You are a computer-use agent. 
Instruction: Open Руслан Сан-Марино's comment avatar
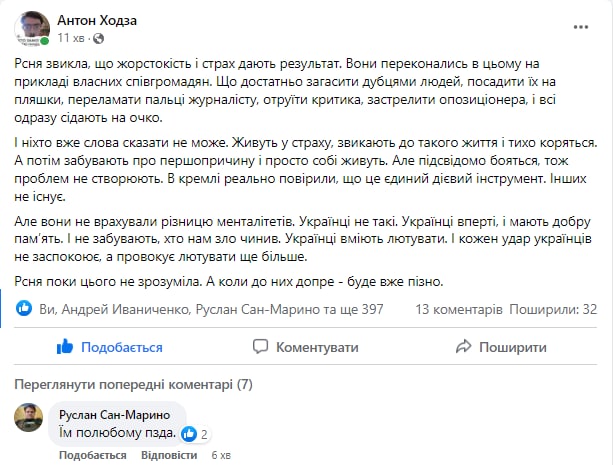pos(28,417)
